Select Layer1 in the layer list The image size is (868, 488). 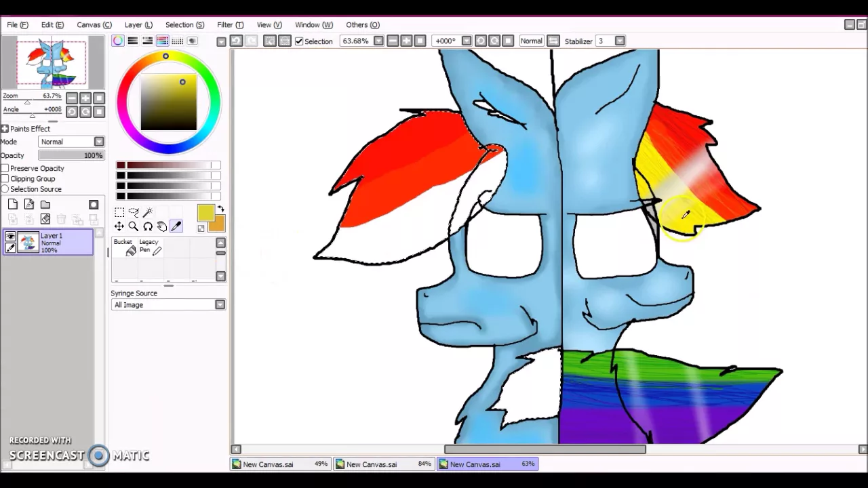pyautogui.click(x=47, y=243)
